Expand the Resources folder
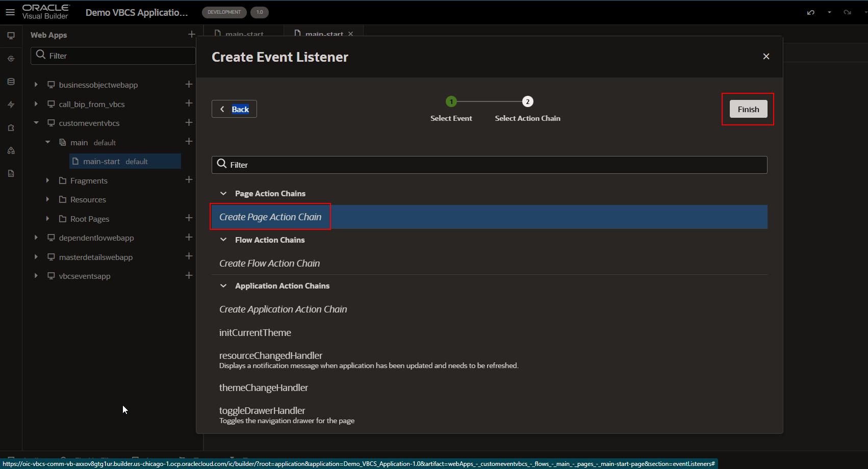The height and width of the screenshot is (469, 868). (47, 199)
